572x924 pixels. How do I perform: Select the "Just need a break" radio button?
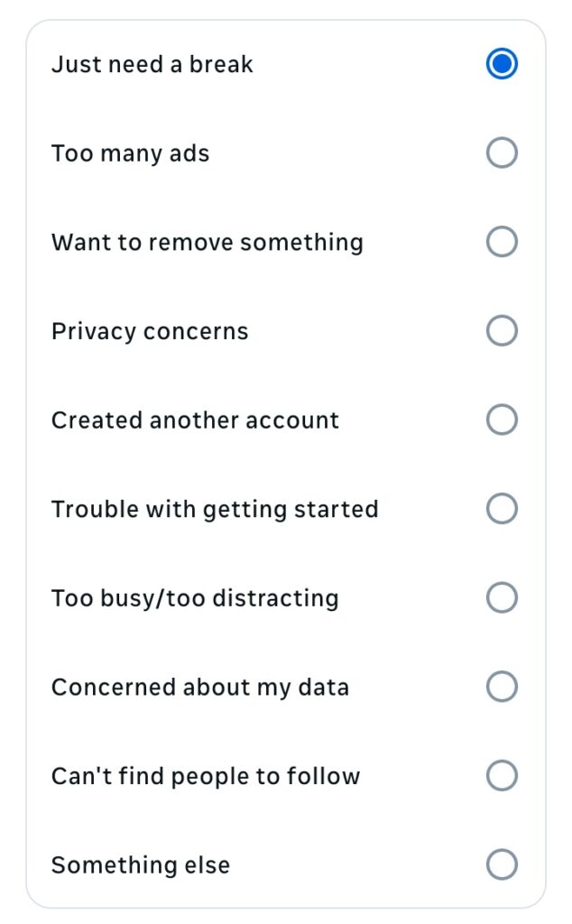502,64
